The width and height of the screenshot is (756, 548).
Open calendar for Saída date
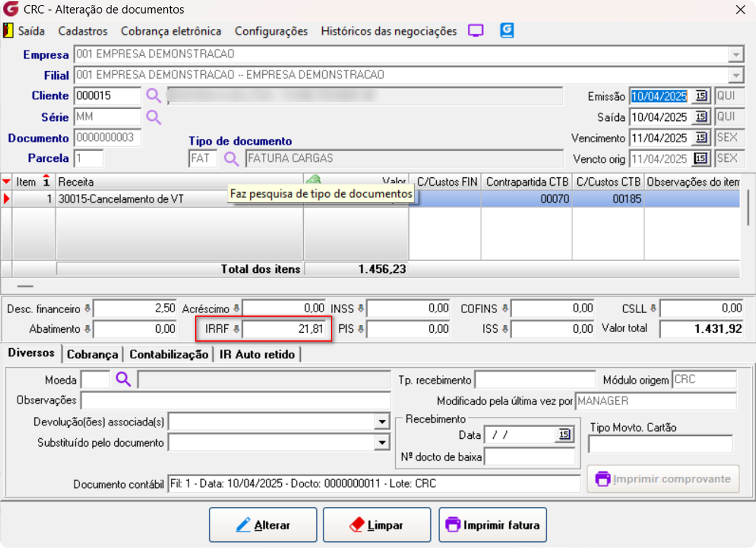[701, 117]
